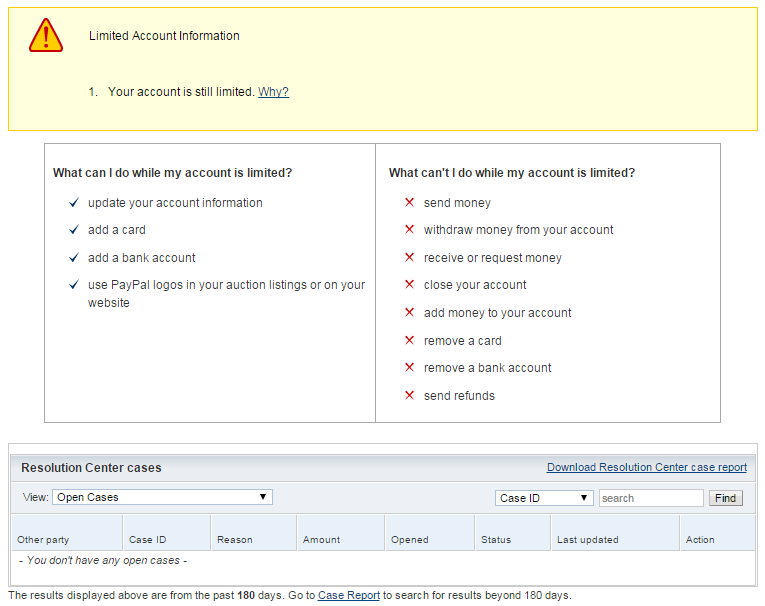Click the checkmark next to 'add a card'

click(74, 230)
